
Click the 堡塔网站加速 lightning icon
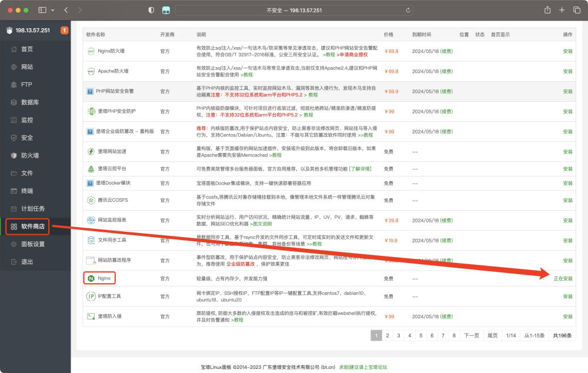91,152
